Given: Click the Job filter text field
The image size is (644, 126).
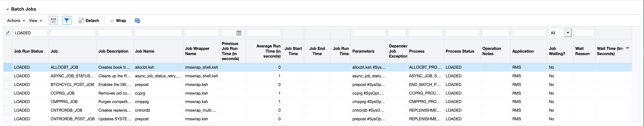Looking at the screenshot, I should click(x=73, y=33).
